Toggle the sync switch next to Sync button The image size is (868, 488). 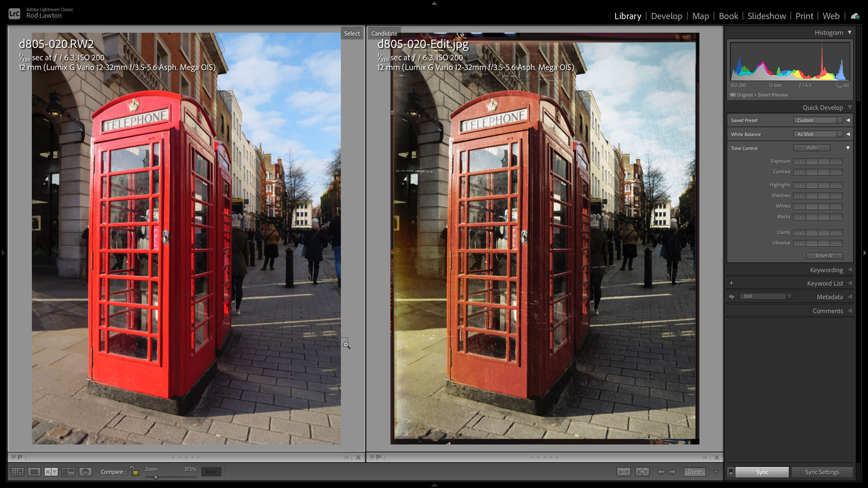(x=731, y=471)
